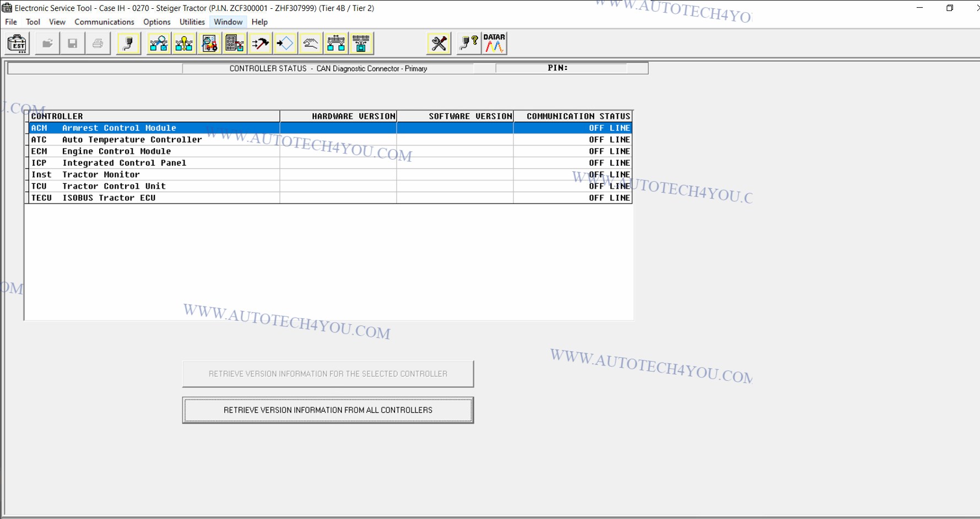Open the Window menu
Screen dimensions: 980x519
click(x=228, y=22)
